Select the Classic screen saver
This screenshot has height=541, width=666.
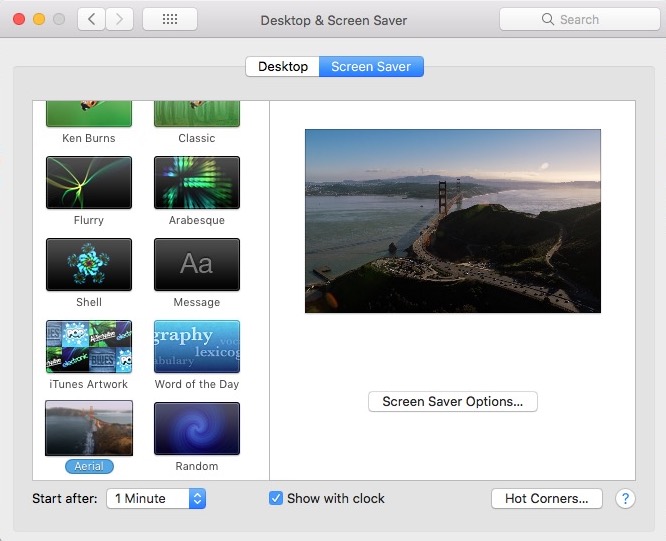tap(197, 115)
